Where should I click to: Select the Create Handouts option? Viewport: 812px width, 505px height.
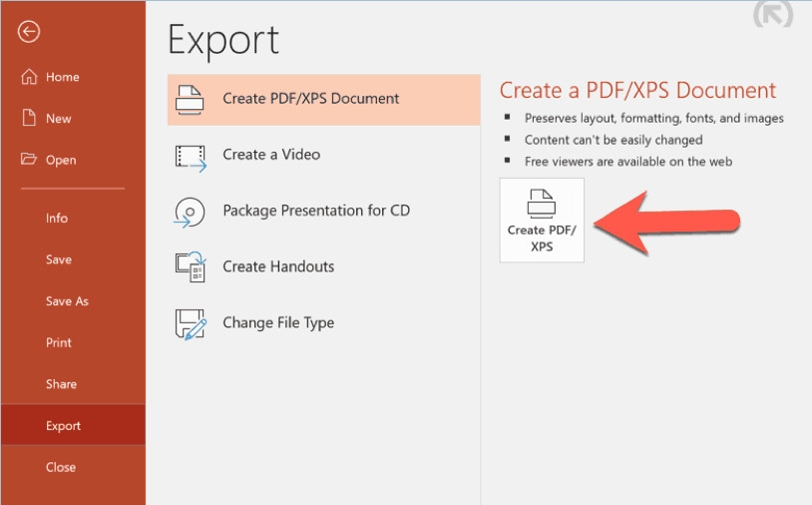point(323,266)
